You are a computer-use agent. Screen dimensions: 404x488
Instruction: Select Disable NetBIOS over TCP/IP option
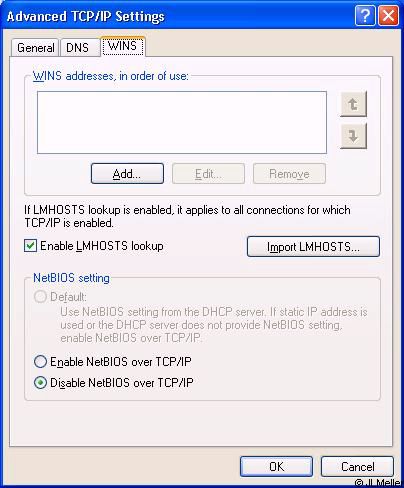coord(40,383)
